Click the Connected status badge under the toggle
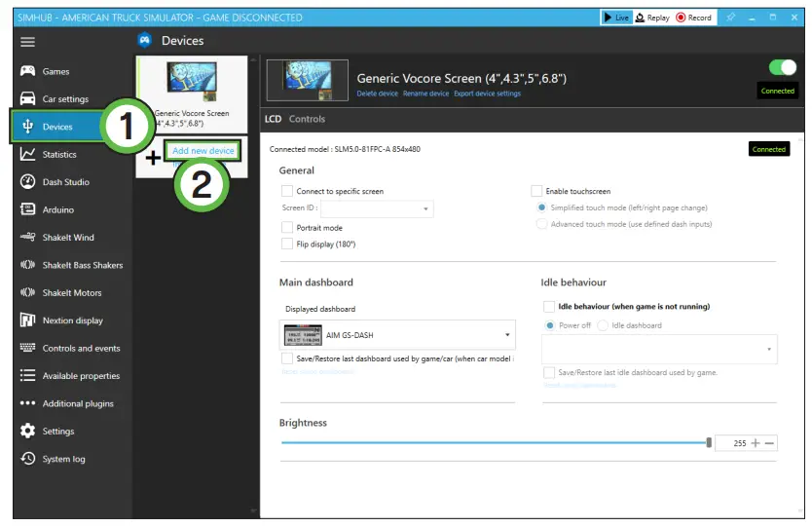The image size is (812, 527). 777,91
